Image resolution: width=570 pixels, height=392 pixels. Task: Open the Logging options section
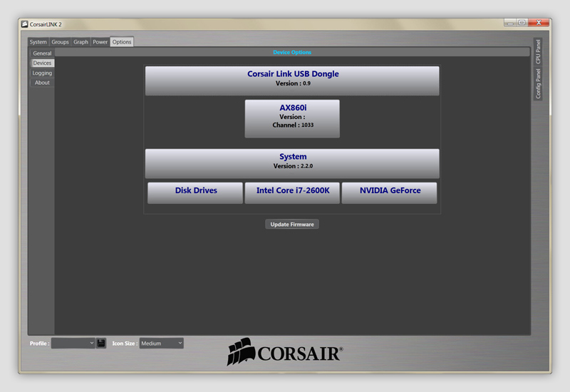point(42,73)
